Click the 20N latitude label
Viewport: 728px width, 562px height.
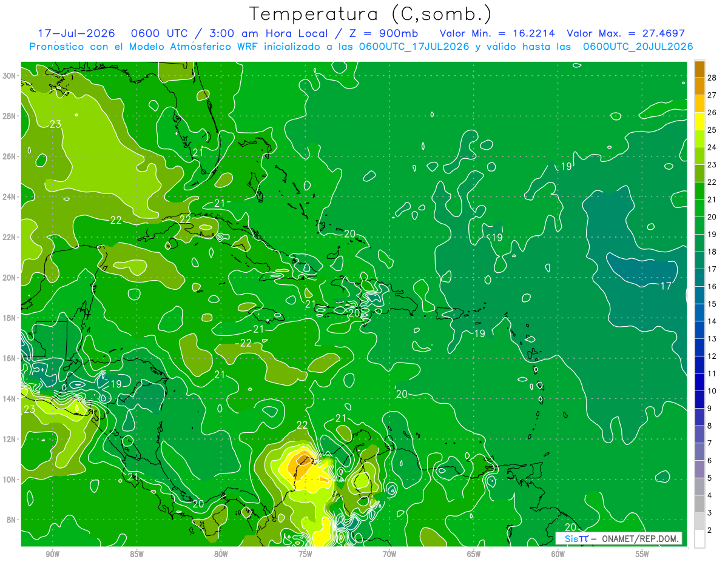point(9,278)
